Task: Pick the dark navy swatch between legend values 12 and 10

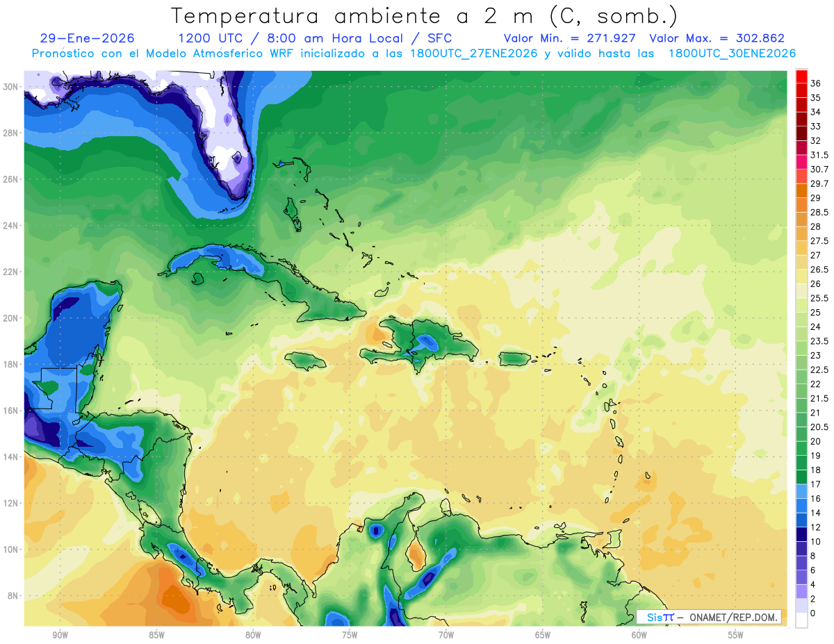Action: pos(801,535)
